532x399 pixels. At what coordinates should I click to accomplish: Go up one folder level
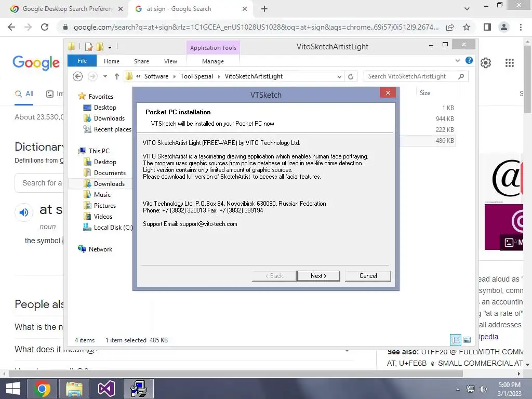click(x=117, y=76)
